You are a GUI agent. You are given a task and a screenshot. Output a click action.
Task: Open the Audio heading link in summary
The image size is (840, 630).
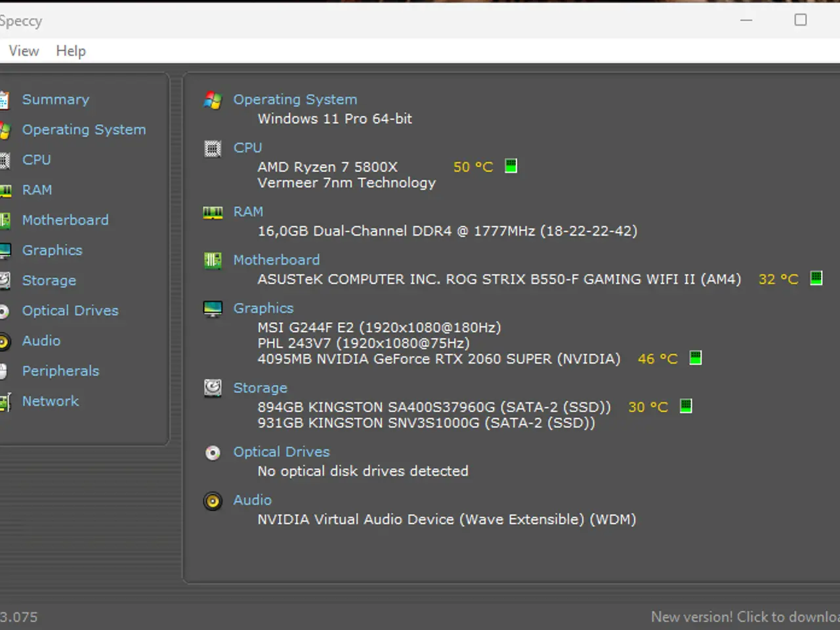[x=253, y=500]
